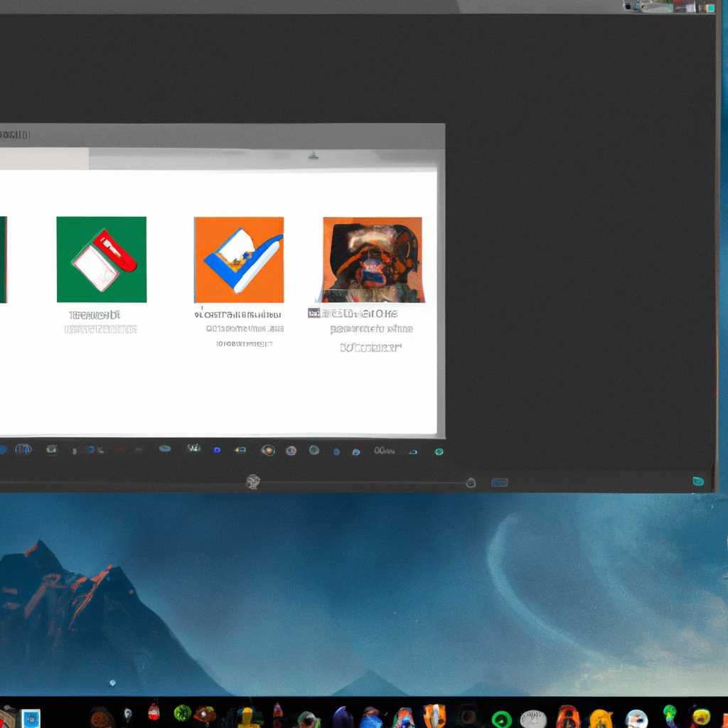Open the orange thumbnail with dark portrait
Viewport: 728px width, 728px height.
tap(373, 259)
